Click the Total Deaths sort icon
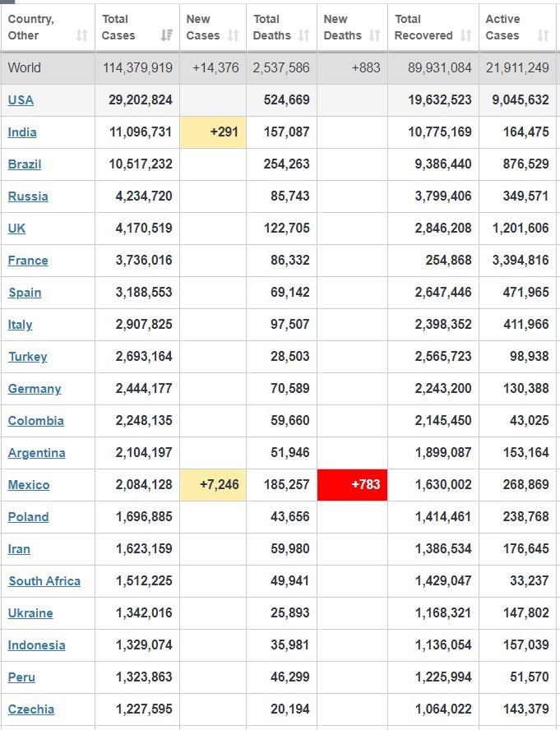 (304, 35)
